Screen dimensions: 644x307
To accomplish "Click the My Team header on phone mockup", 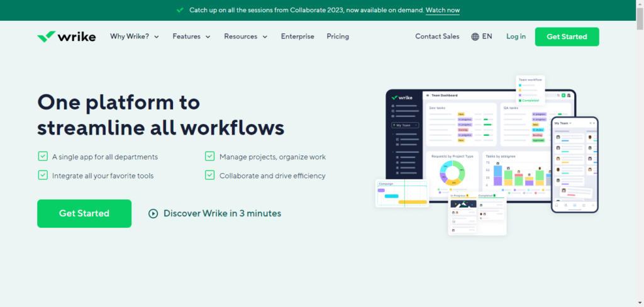I will [x=563, y=123].
